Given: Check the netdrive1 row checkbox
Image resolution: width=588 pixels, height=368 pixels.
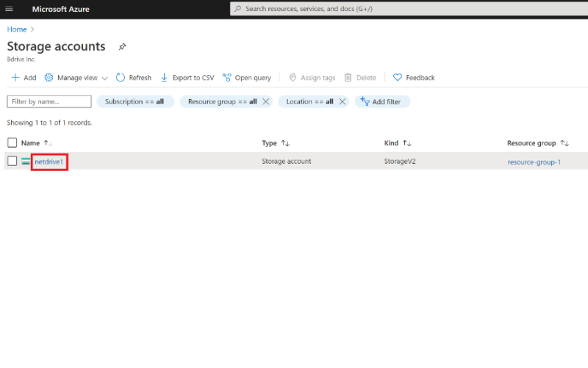Looking at the screenshot, I should pyautogui.click(x=12, y=161).
